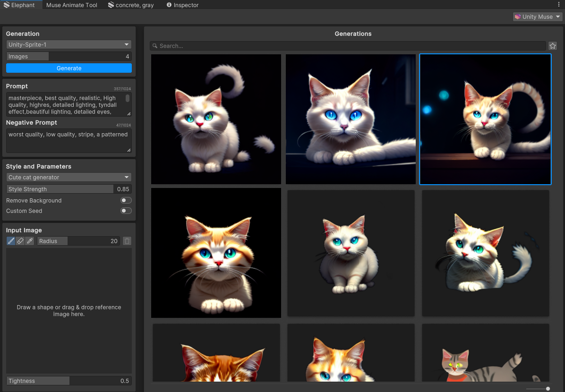
Task: Select the gray tabby cat with red collar
Action: 485,352
